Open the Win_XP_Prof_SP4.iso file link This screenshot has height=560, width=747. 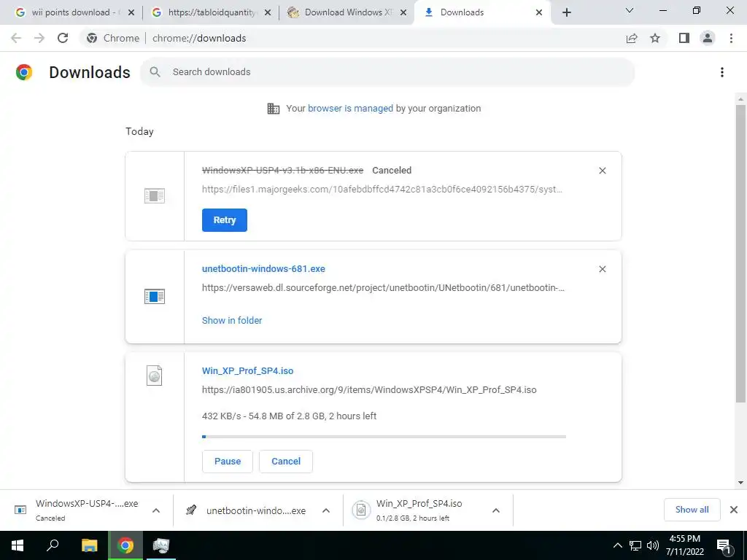pos(248,371)
